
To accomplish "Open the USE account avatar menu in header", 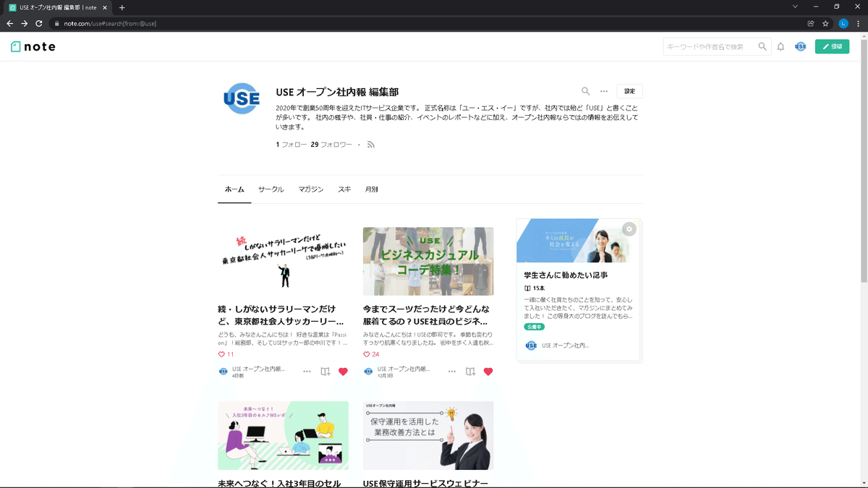I will coord(800,46).
